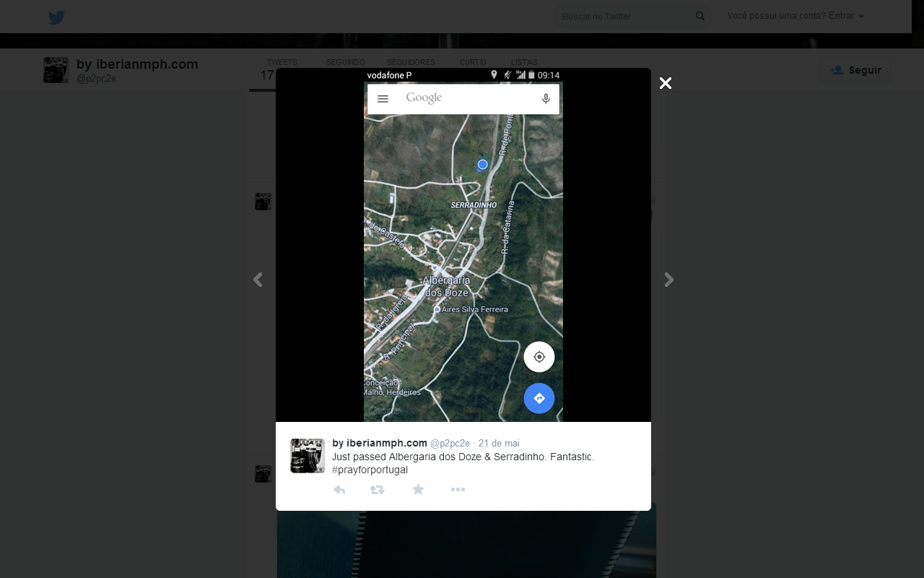The height and width of the screenshot is (578, 924).
Task: Open the 21 de mai timestamp link
Action: [499, 444]
